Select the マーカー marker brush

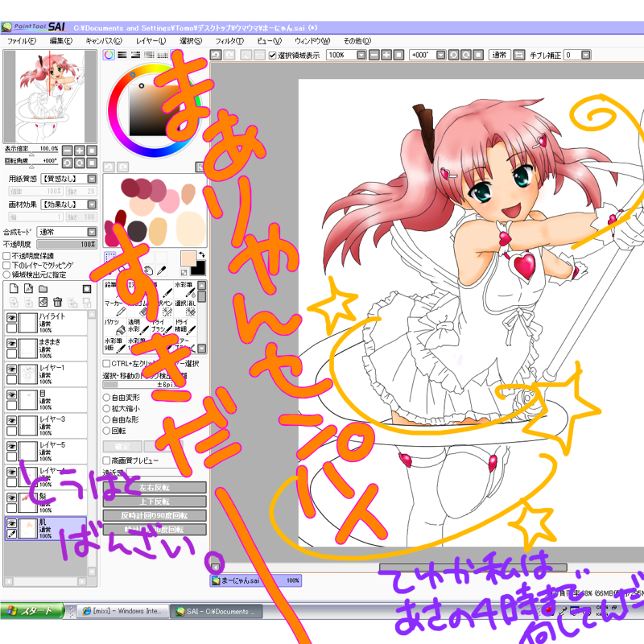[x=114, y=308]
